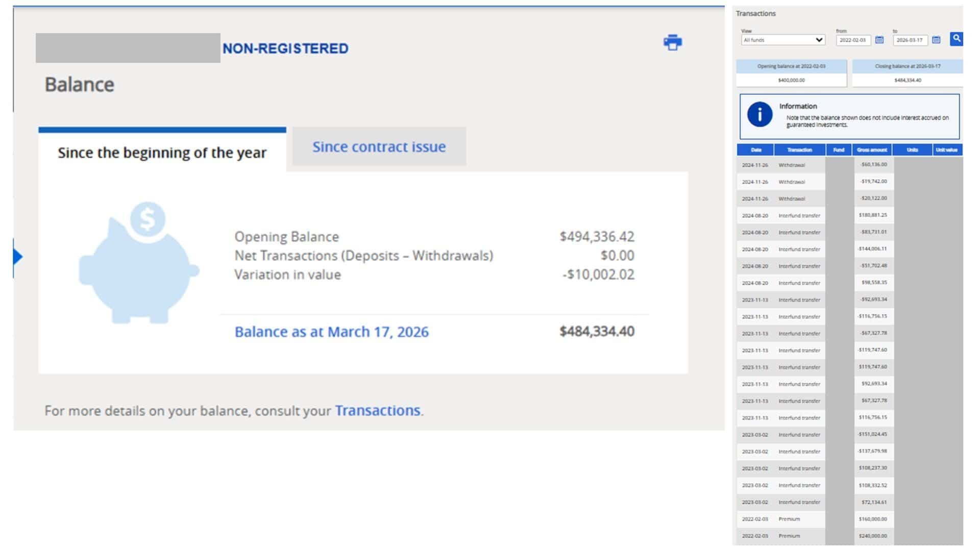Open the Transactions link

click(377, 411)
